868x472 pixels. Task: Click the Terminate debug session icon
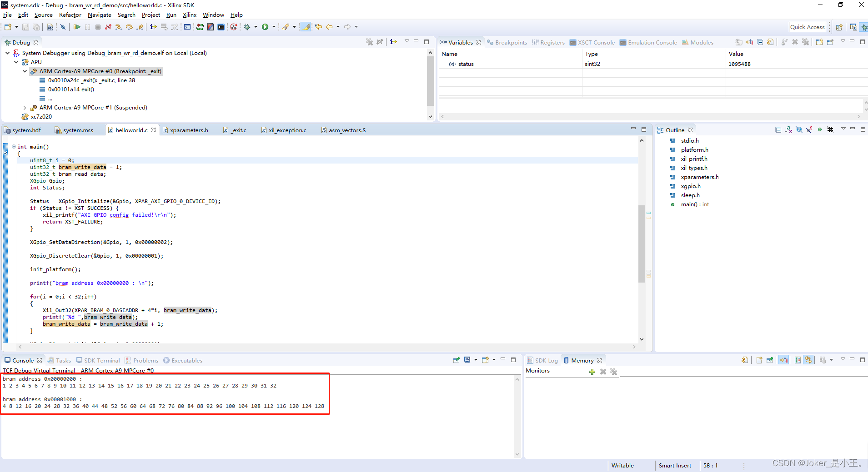pos(97,27)
